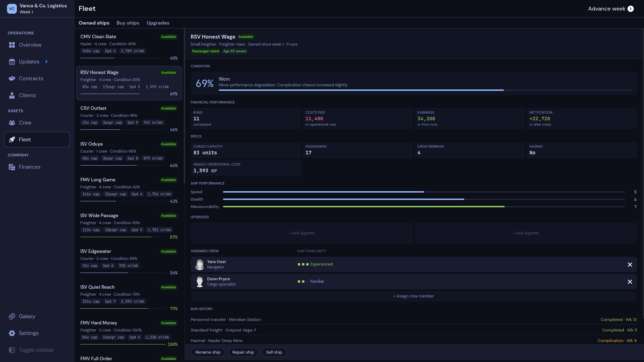Remove Yara Osei from the crew
The image size is (644, 362).
tap(630, 264)
